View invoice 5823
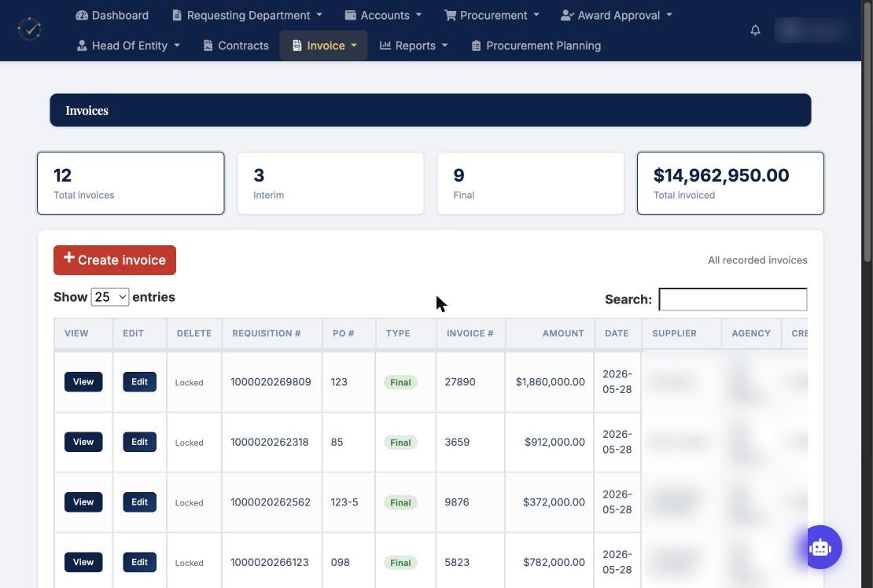Screen dimensions: 873x588 coord(83,562)
